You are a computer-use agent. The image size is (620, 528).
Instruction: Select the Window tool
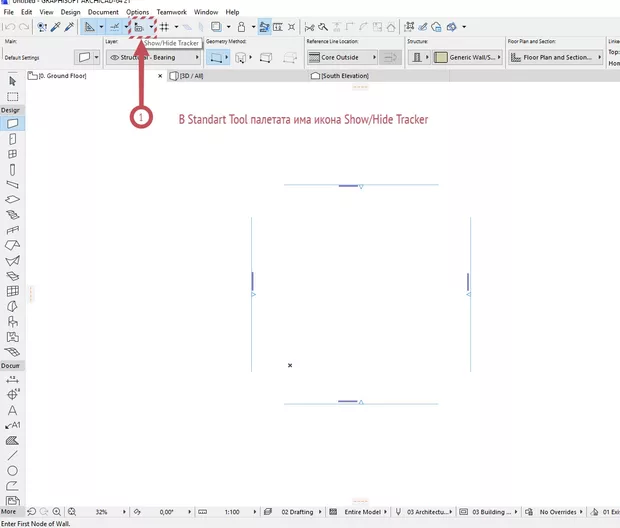[12, 154]
